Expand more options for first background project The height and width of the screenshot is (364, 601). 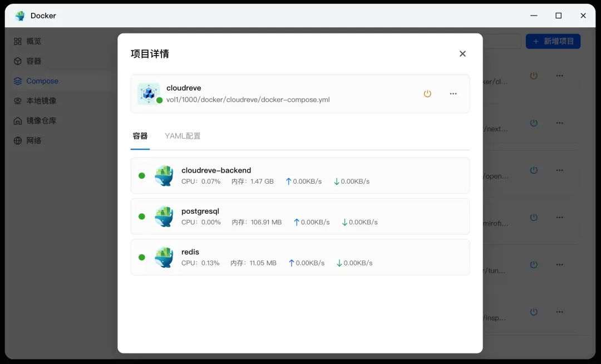560,76
